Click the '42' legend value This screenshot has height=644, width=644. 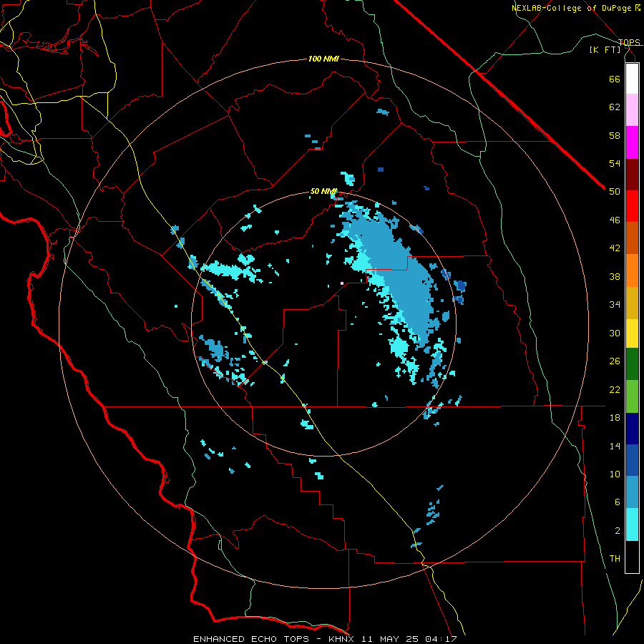[615, 248]
